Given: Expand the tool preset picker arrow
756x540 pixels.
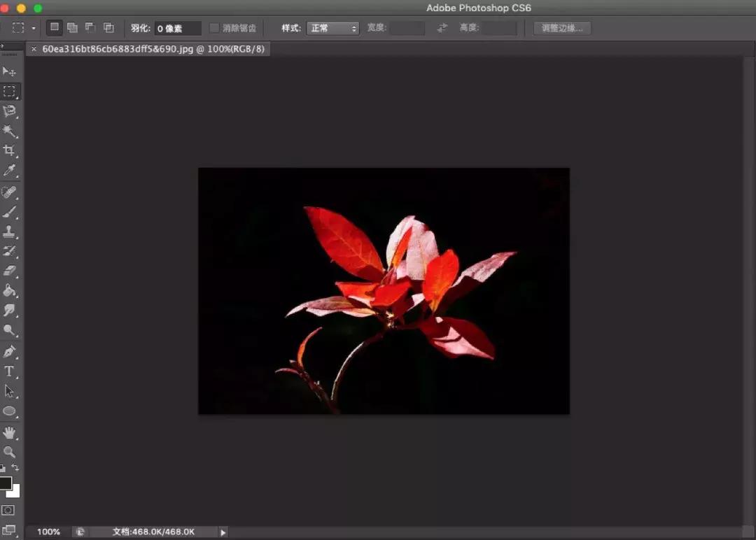Looking at the screenshot, I should tap(34, 29).
